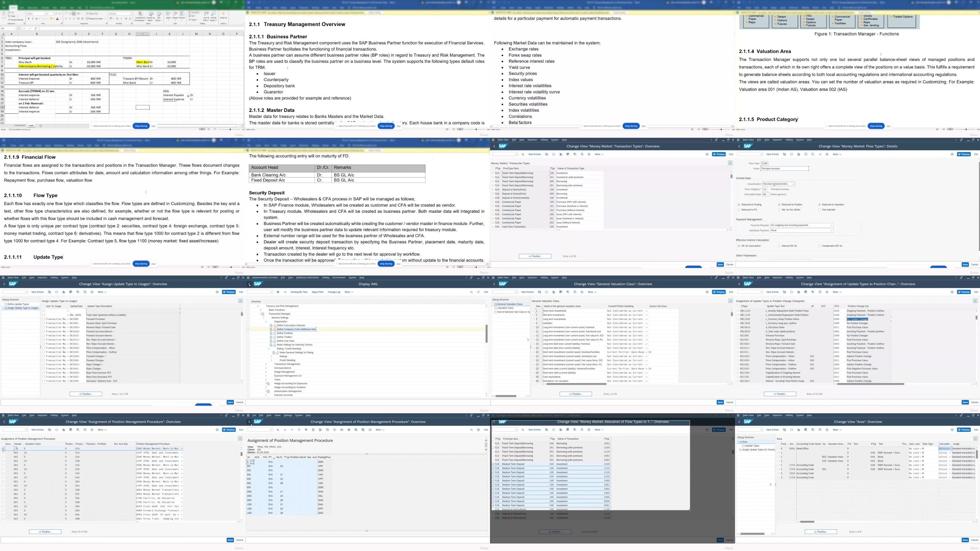Click undo icon in Transaction Types window toolbar
The height and width of the screenshot is (551, 980).
(x=560, y=154)
